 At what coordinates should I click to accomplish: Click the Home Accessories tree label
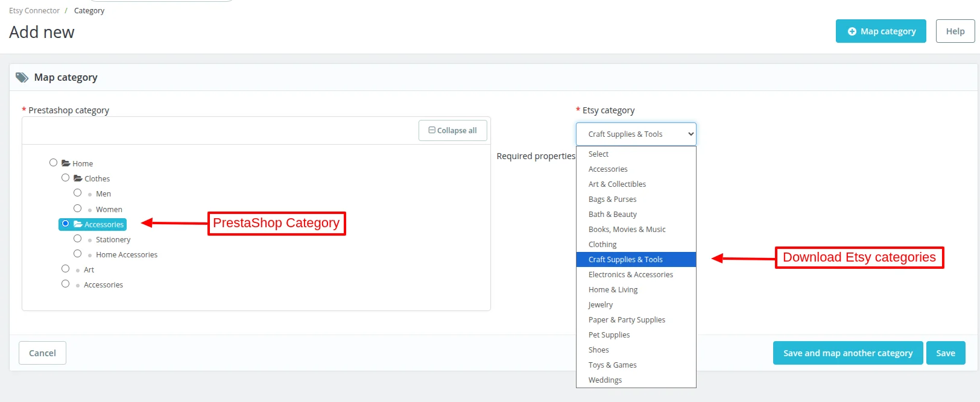coord(127,255)
